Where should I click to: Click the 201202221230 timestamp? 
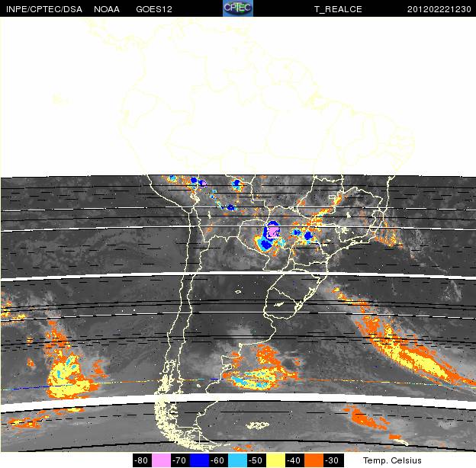(439, 9)
